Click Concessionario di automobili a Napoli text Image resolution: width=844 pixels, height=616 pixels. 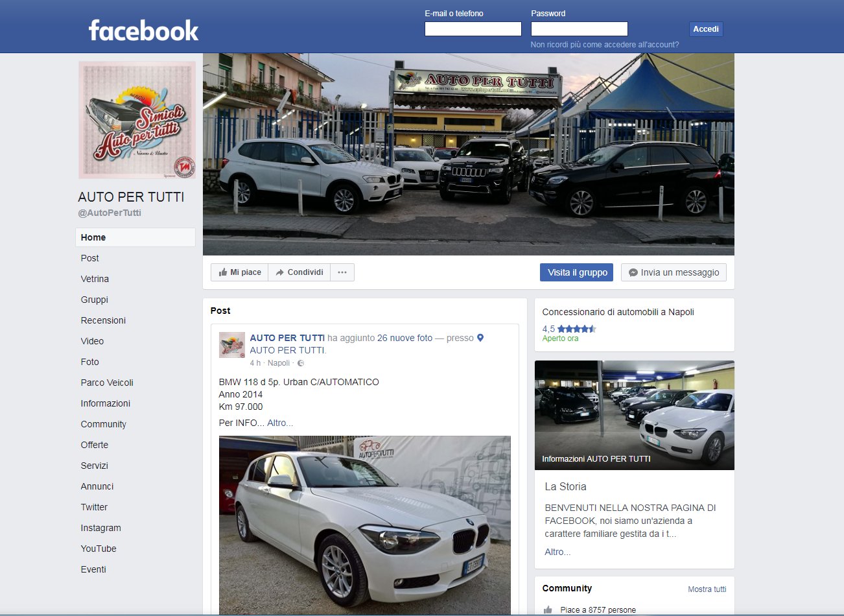618,312
